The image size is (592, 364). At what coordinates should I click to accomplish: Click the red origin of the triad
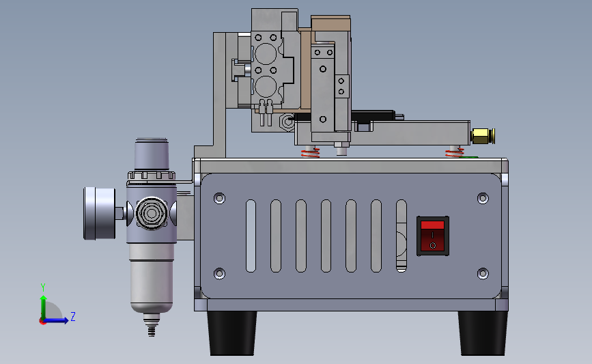(x=42, y=322)
